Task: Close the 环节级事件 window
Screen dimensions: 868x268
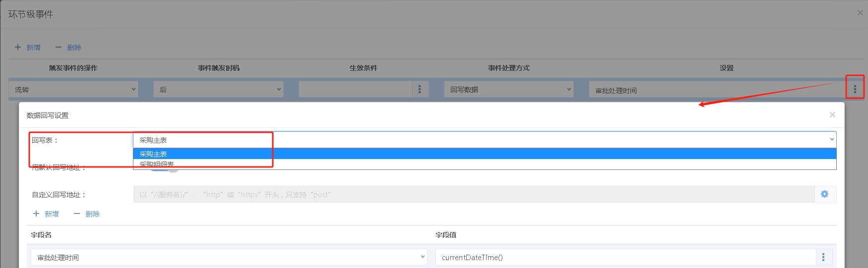Action: point(860,13)
